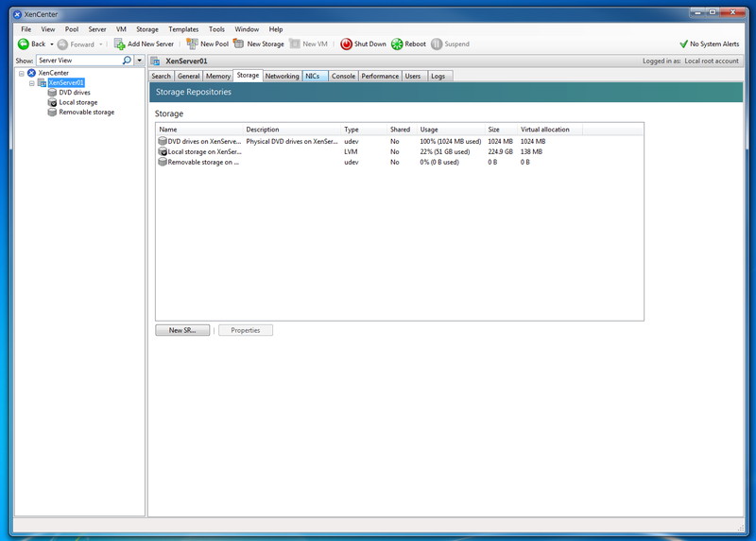
Task: Click the Removable storage tree icon
Action: 52,112
